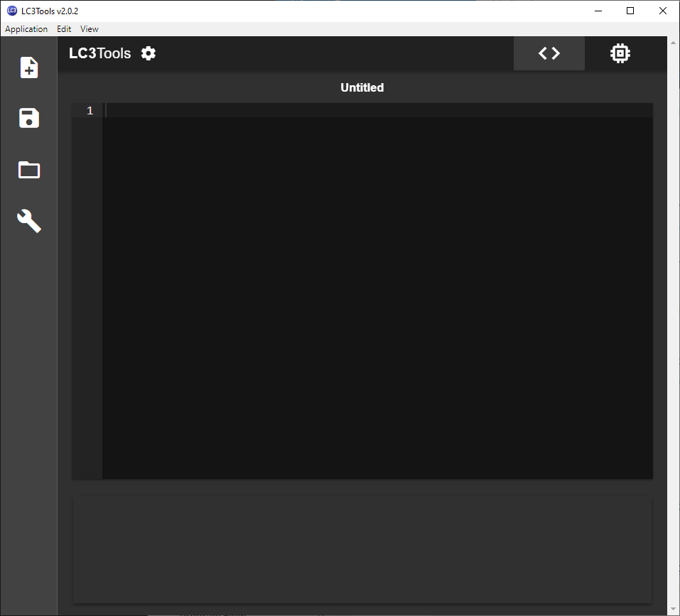
Task: Minimize the LC3Tools window
Action: tap(598, 11)
